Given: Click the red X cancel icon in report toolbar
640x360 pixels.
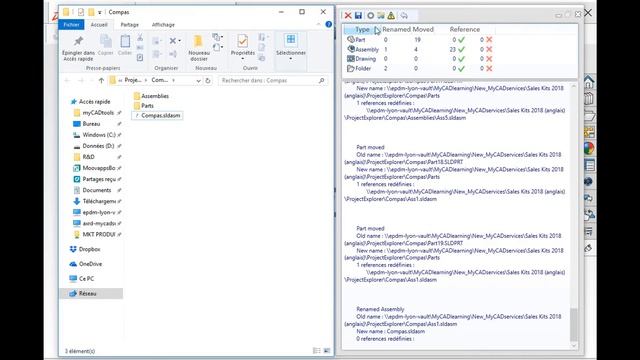Looking at the screenshot, I should [348, 16].
